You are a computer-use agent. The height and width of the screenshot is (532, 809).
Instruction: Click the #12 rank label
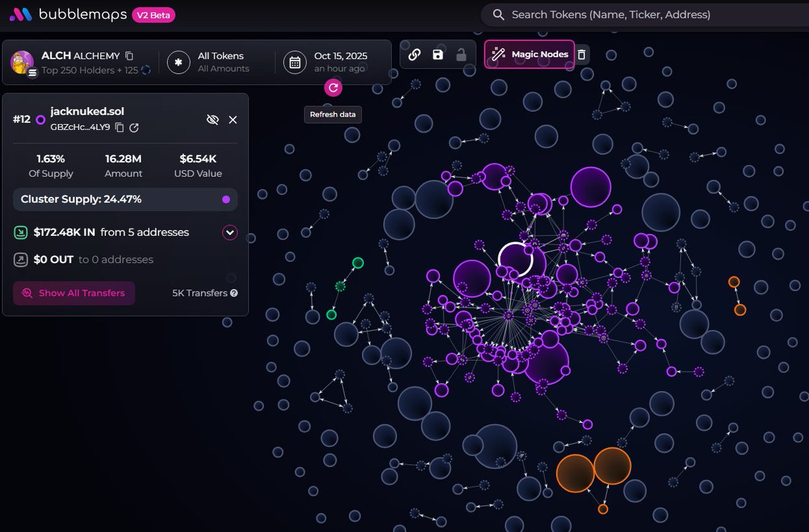point(22,119)
